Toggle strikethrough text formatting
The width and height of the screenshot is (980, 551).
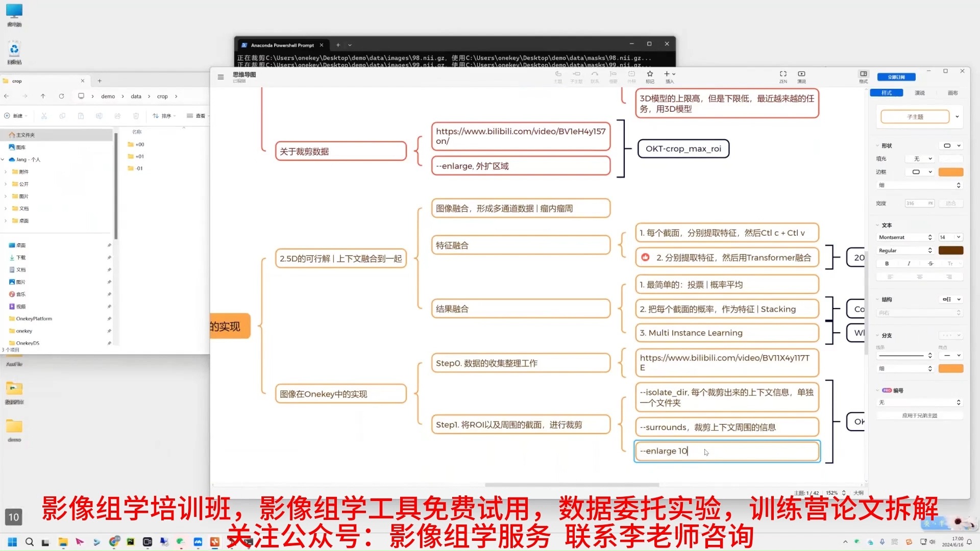tap(930, 264)
